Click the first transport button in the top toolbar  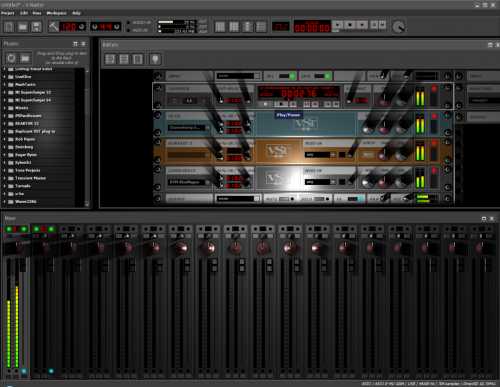tap(338, 25)
